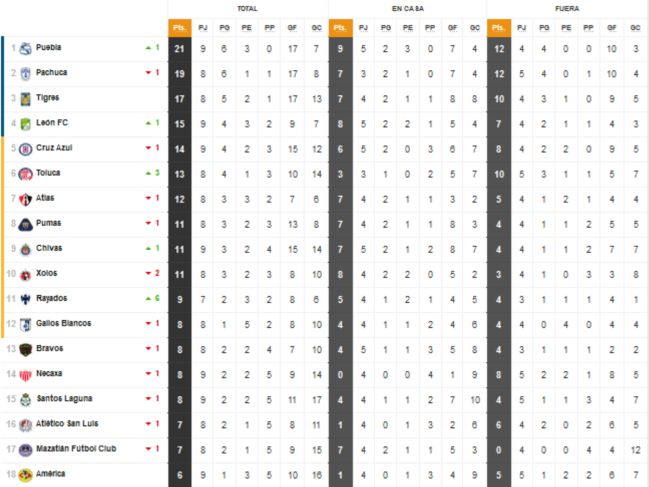Click the América club crest icon
The image size is (649, 487).
pyautogui.click(x=25, y=474)
